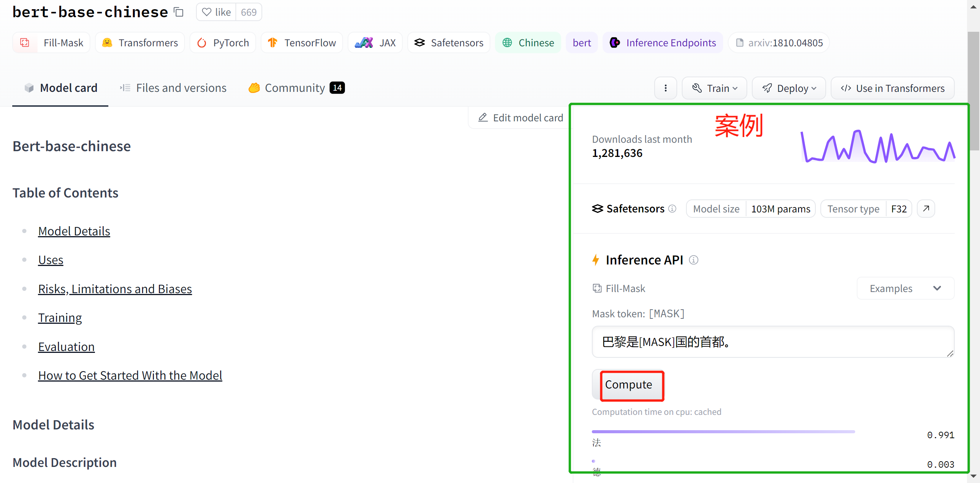Screen dimensions: 980x483
Task: Click the Safetensors info icon
Action: [672, 209]
